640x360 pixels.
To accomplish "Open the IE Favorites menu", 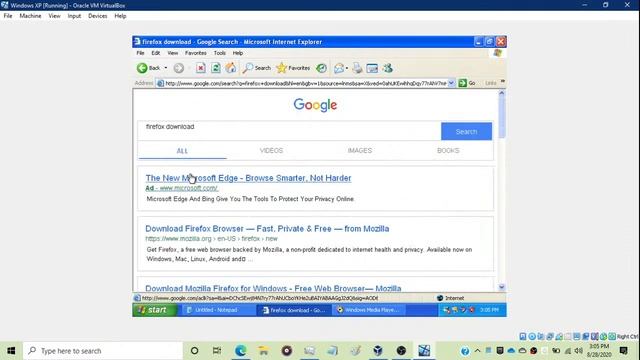I will click(196, 53).
